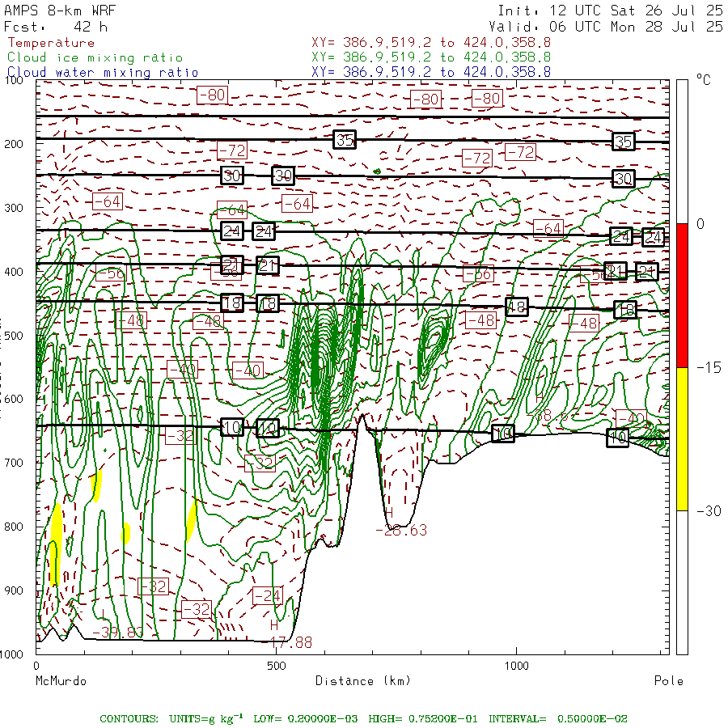Click the "INTERVAL= 0.50000E-02" footer value
728x728 pixels.
click(558, 719)
